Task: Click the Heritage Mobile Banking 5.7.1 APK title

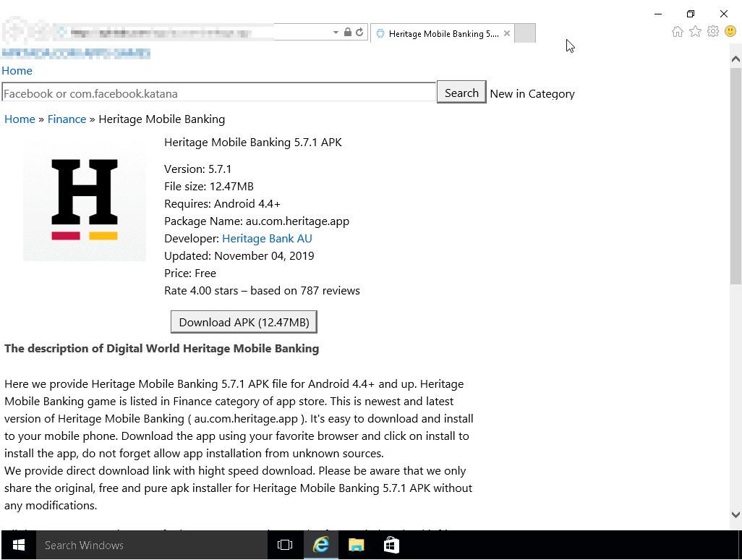Action: [x=252, y=143]
